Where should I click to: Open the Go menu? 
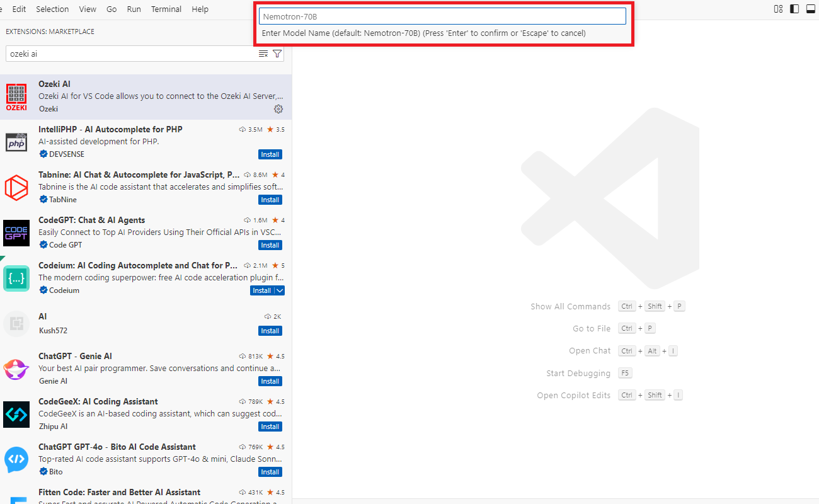(x=112, y=9)
